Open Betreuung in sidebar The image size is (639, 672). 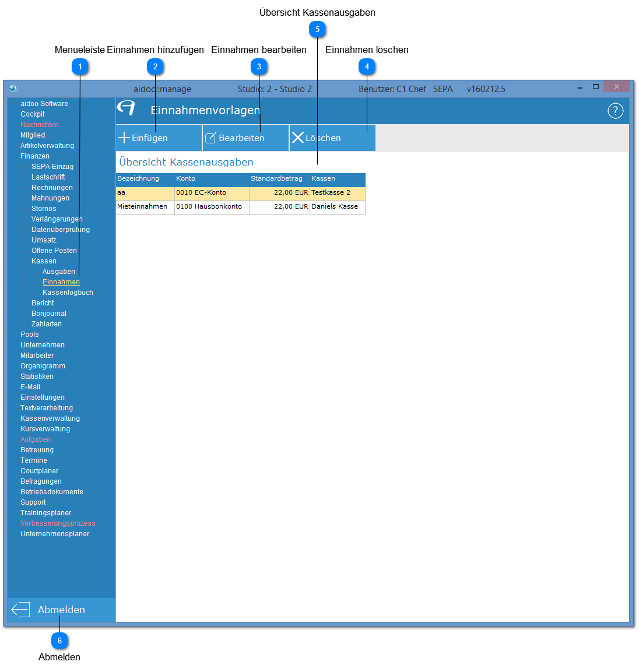tap(37, 450)
